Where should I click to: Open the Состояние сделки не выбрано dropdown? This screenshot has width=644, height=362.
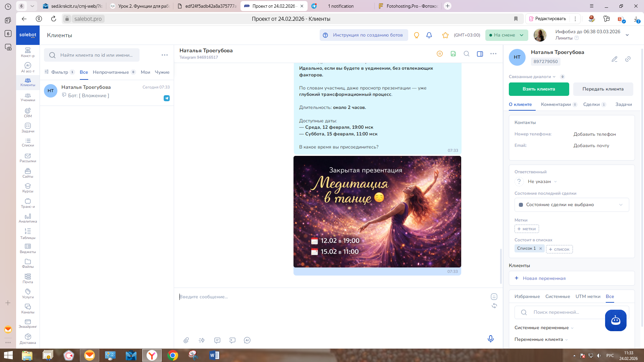572,205
